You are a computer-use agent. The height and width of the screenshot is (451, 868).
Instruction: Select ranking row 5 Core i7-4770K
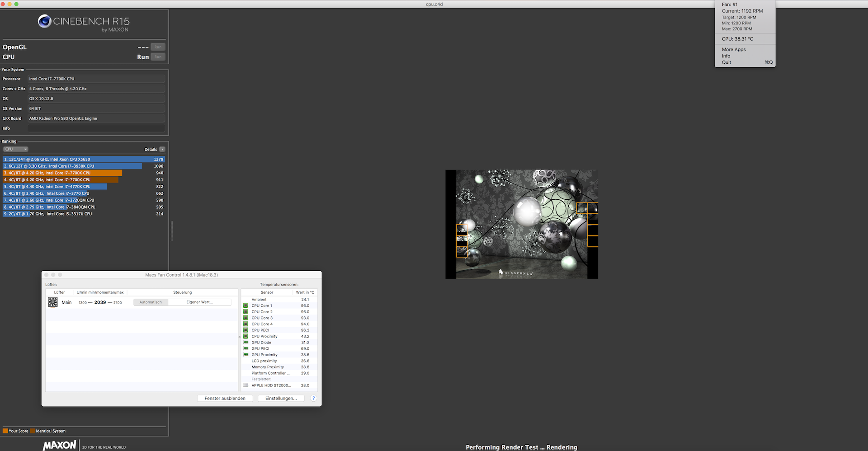pyautogui.click(x=84, y=186)
